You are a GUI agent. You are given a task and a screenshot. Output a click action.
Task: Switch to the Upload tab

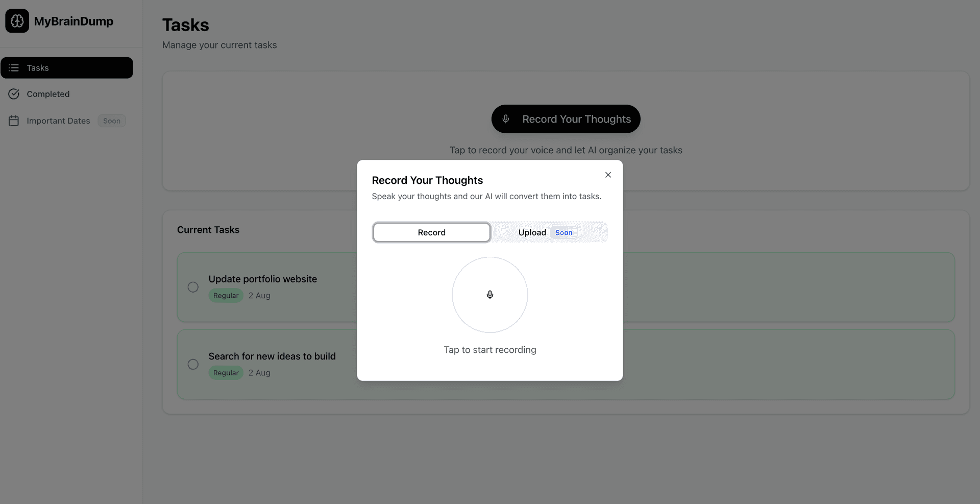point(532,232)
